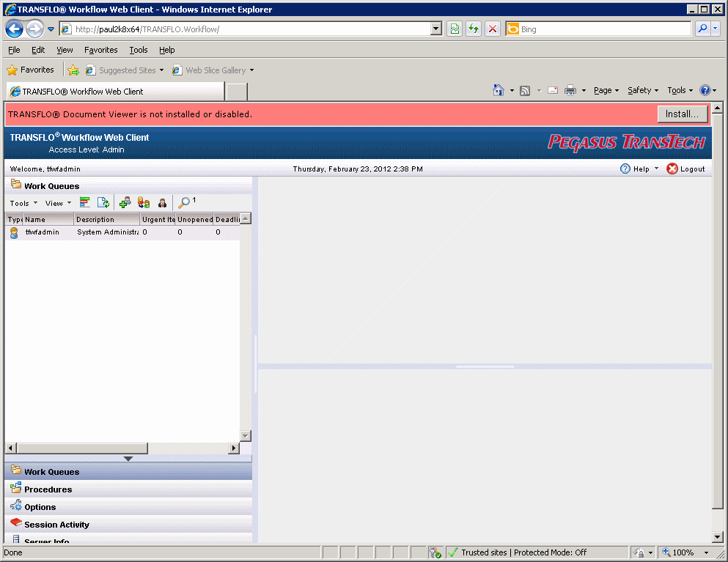The width and height of the screenshot is (728, 562).
Task: Open the user groups icon in Work Queues toolbar
Action: [x=143, y=202]
